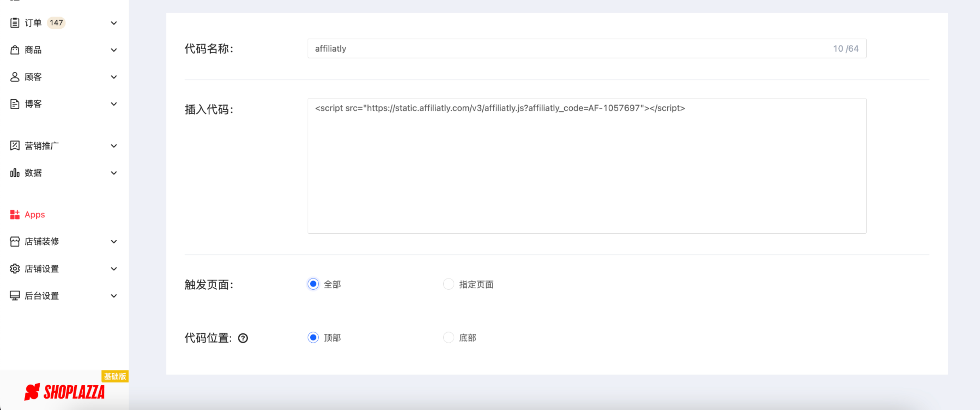Click the blog document icon
The image size is (980, 410).
coord(15,104)
